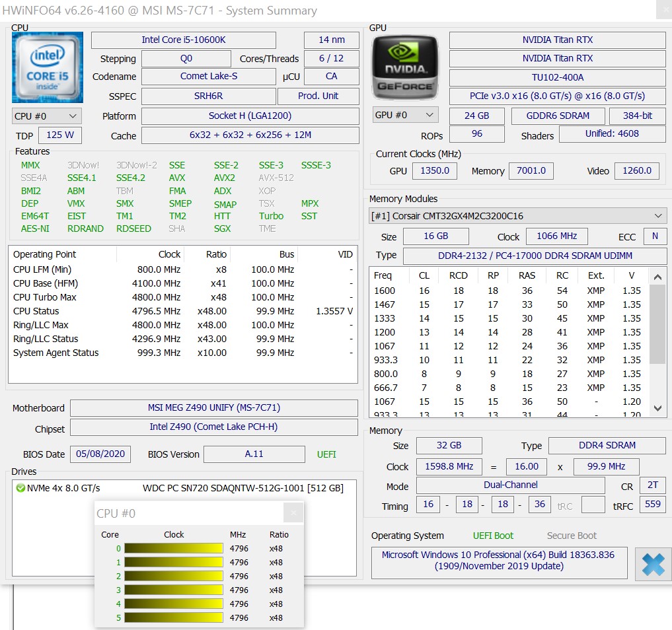Click the UEFI Boot label
Screen dimensions: 672x630
tap(493, 536)
